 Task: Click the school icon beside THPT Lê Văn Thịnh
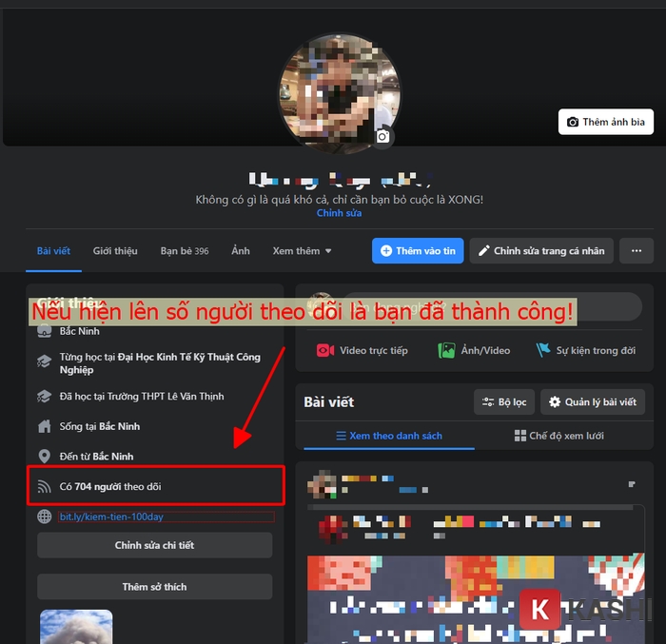point(44,397)
